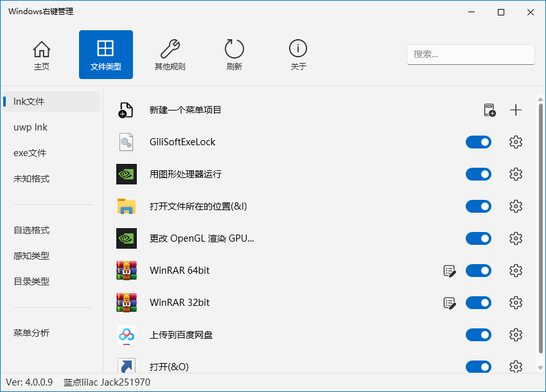Open the 关于 info page
This screenshot has height=392, width=546.
pyautogui.click(x=298, y=55)
